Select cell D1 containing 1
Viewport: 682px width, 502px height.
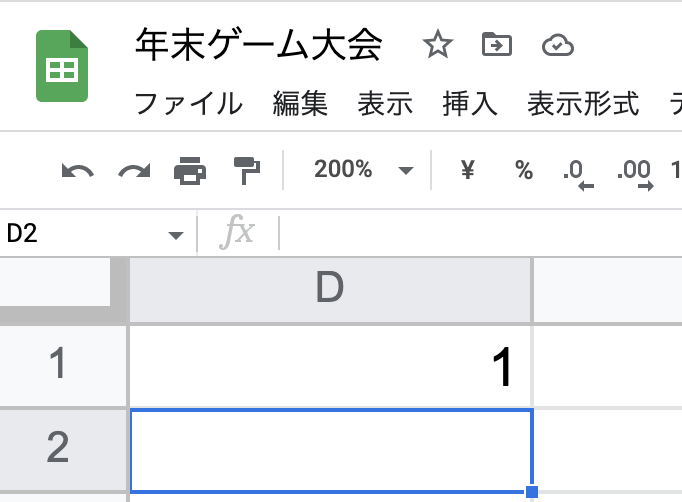[x=331, y=366]
